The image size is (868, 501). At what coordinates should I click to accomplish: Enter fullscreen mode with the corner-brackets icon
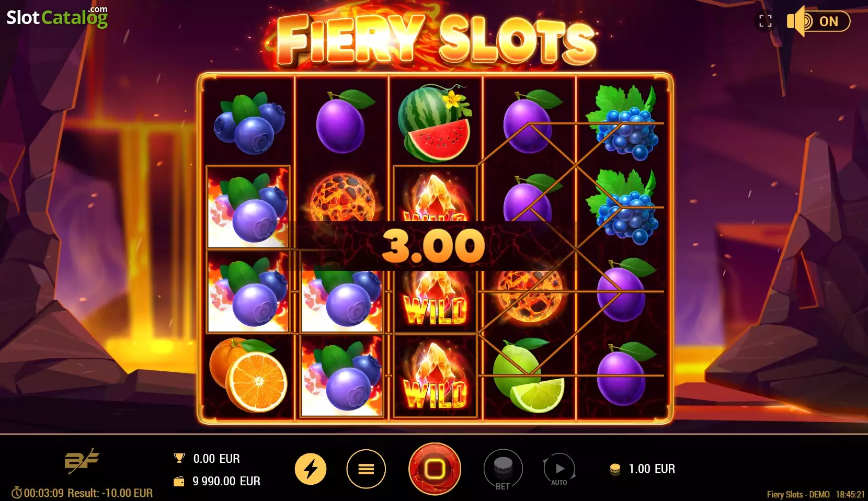(x=766, y=21)
